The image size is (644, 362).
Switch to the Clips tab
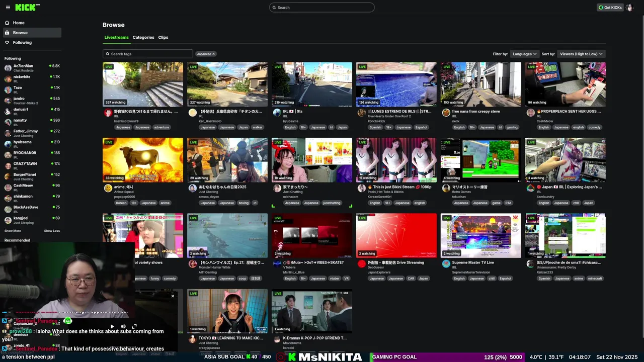(163, 37)
